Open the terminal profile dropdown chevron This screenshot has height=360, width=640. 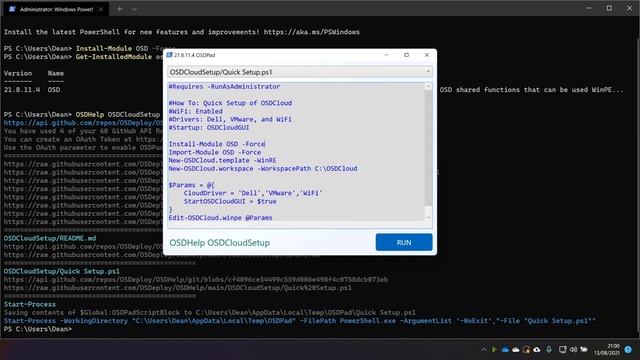[x=134, y=9]
